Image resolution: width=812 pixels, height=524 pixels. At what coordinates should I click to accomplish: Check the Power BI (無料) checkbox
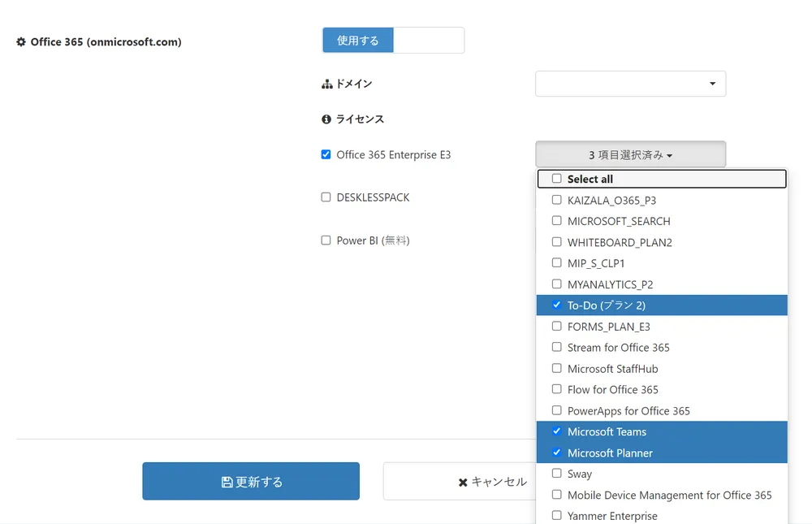click(326, 240)
